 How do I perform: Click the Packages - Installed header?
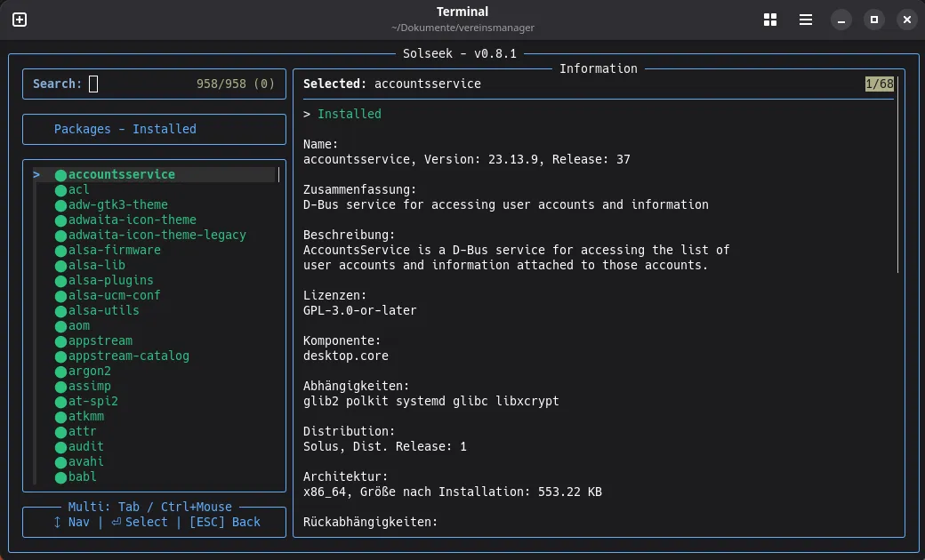[x=125, y=129]
